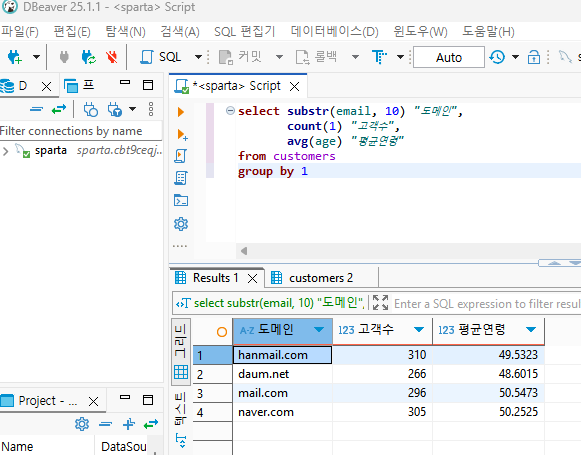Click the gray Connect plug icon
The image size is (581, 455).
click(x=64, y=57)
